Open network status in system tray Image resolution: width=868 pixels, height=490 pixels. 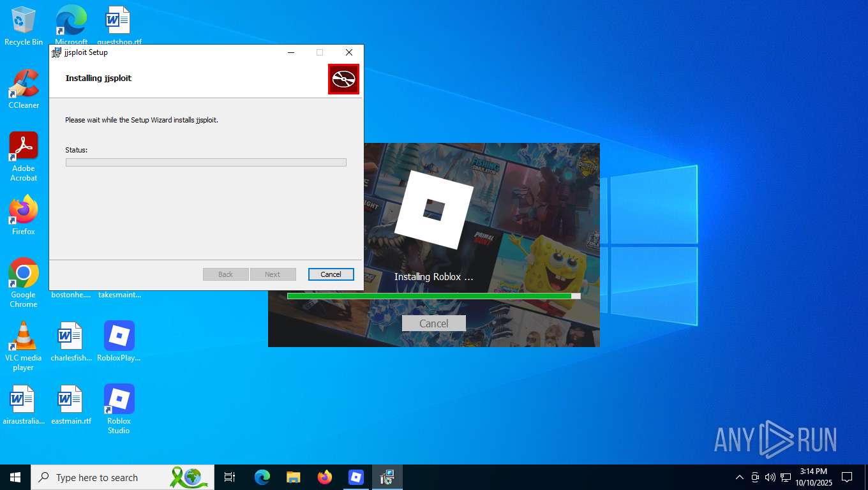(786, 477)
